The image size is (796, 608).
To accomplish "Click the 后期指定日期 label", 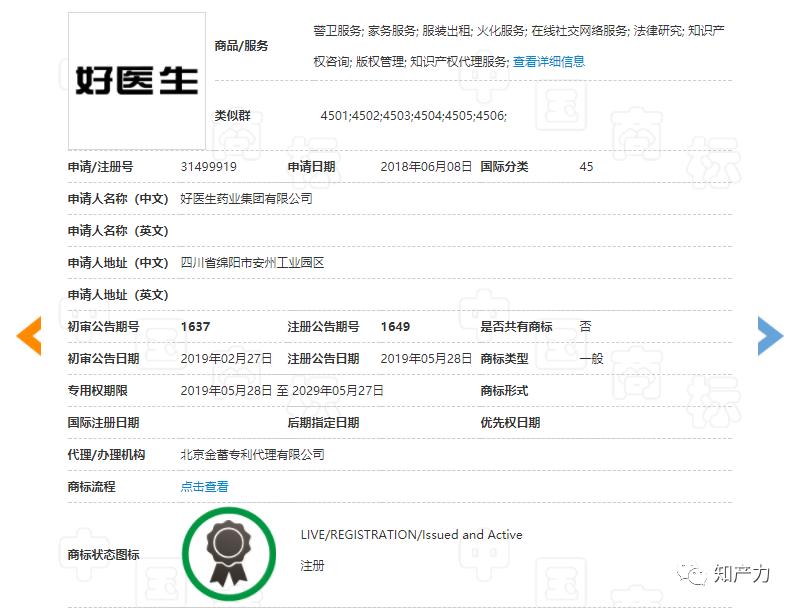I will point(323,423).
